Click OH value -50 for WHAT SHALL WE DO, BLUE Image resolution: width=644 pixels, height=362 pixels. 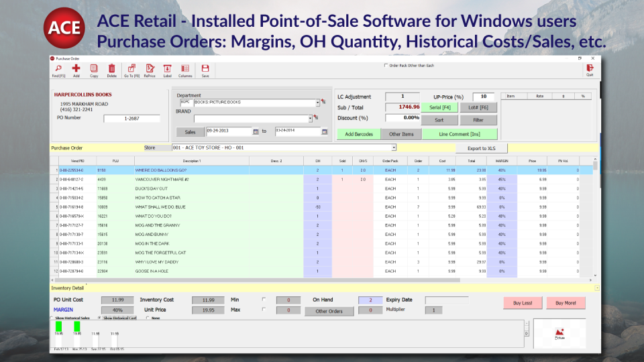(x=317, y=207)
